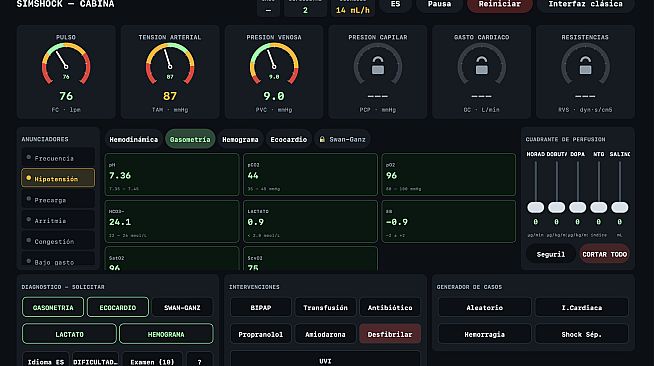This screenshot has height=366, width=654.
Task: Click the Tensión Arterial gauge dial
Action: point(170,64)
